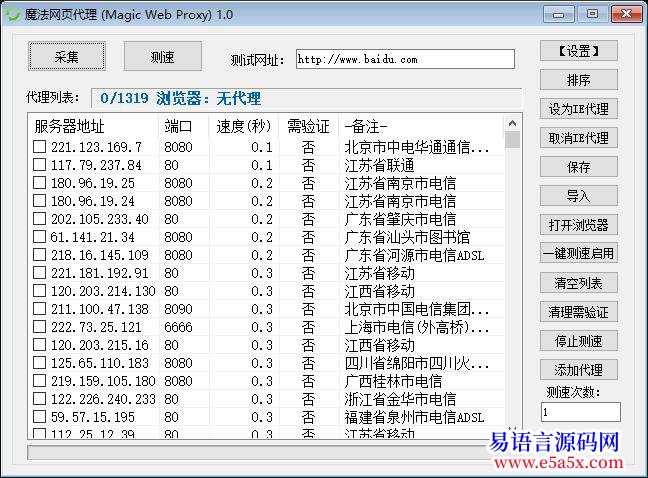
Task: Click the list scrollbar up arrow
Action: [x=512, y=123]
